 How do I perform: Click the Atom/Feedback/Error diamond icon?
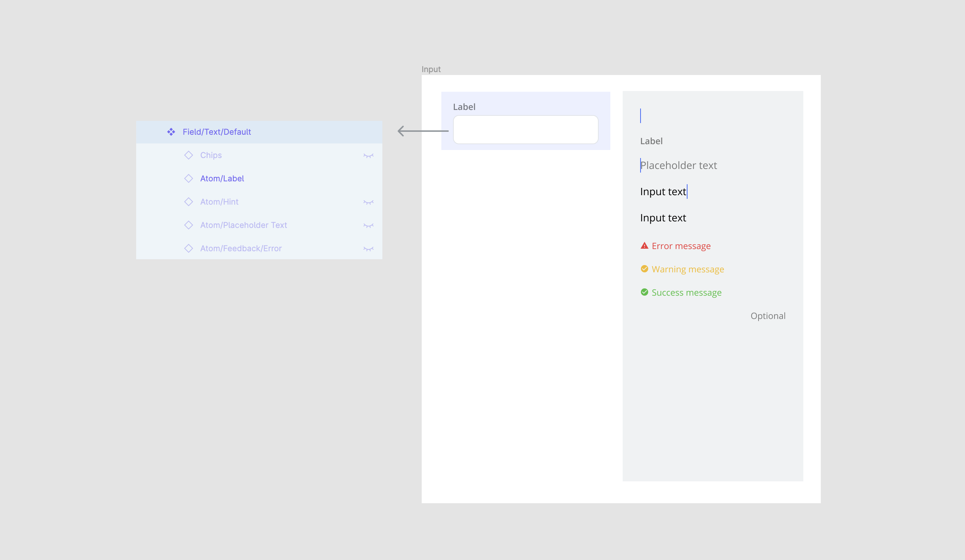point(189,248)
